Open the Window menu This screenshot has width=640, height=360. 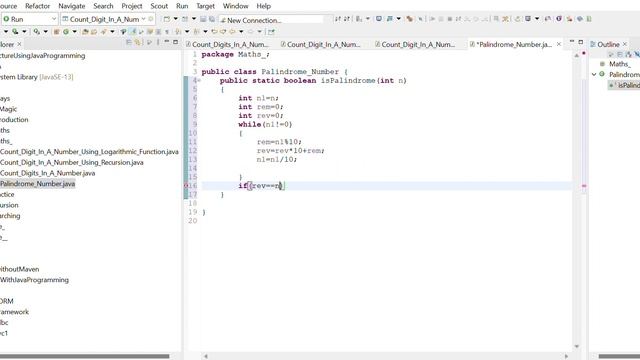pyautogui.click(x=236, y=6)
